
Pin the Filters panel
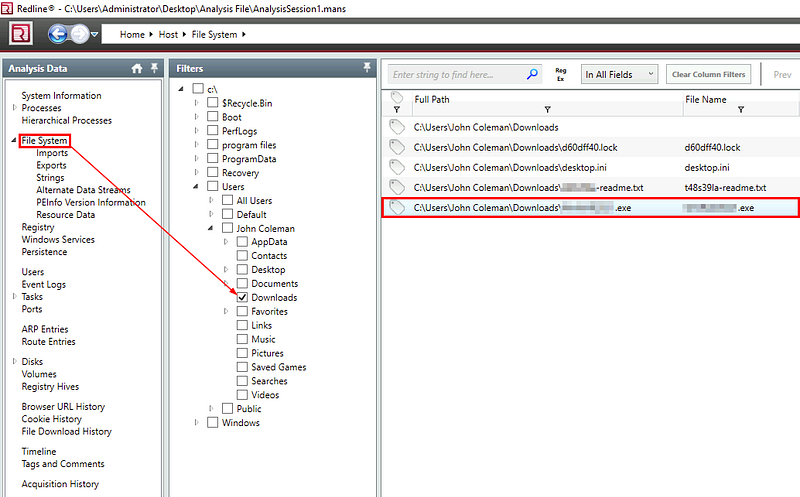(366, 67)
